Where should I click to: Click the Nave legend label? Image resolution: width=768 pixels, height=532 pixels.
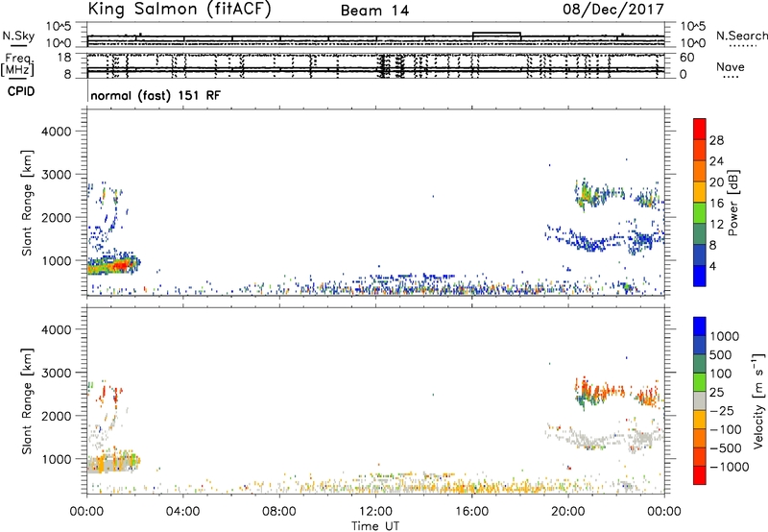(731, 67)
